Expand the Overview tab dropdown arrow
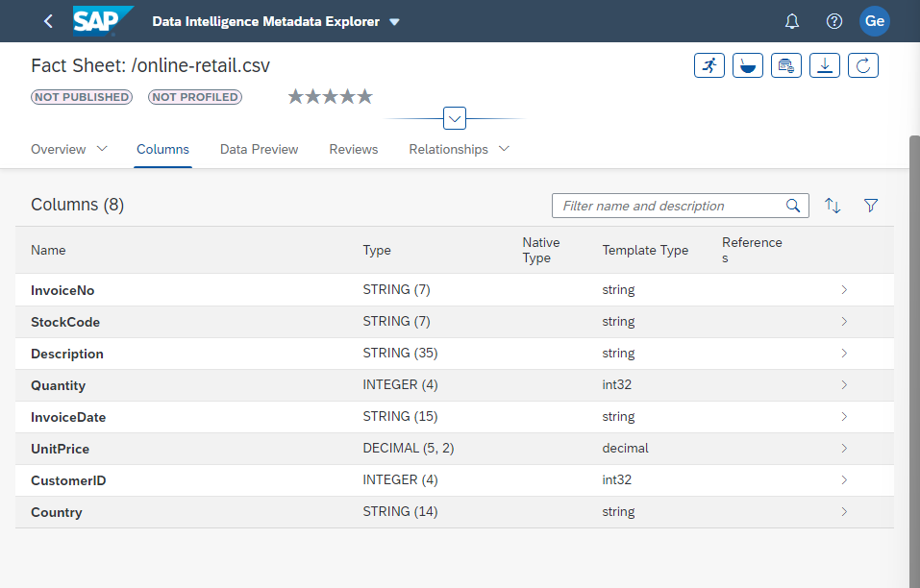This screenshot has height=588, width=920. point(102,149)
